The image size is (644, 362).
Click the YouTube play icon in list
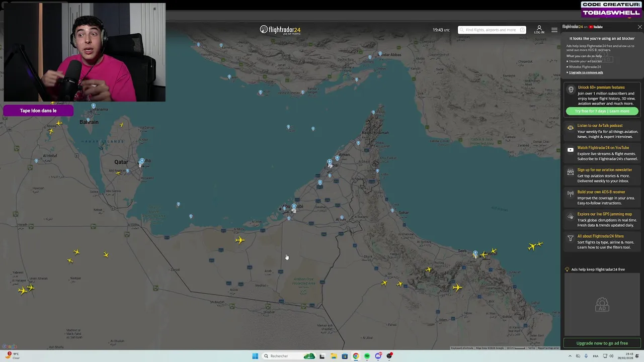click(x=571, y=150)
